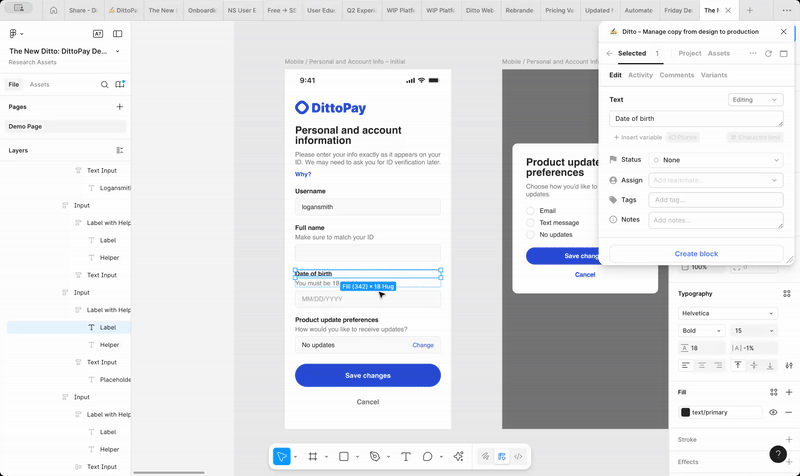The height and width of the screenshot is (476, 800).
Task: Open the Move tool options chevron
Action: click(x=295, y=457)
